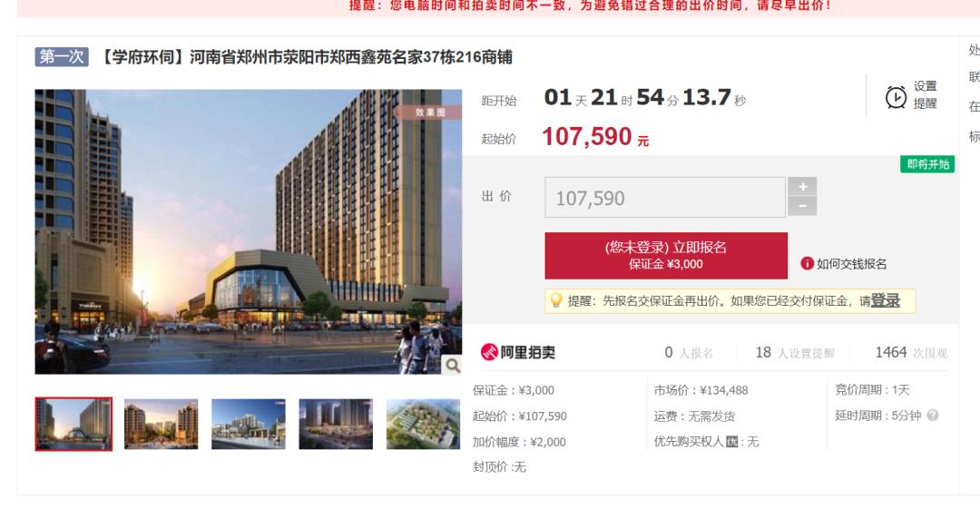Click the 优 badge next to 优先购买权人
980x509 pixels.
[x=732, y=442]
